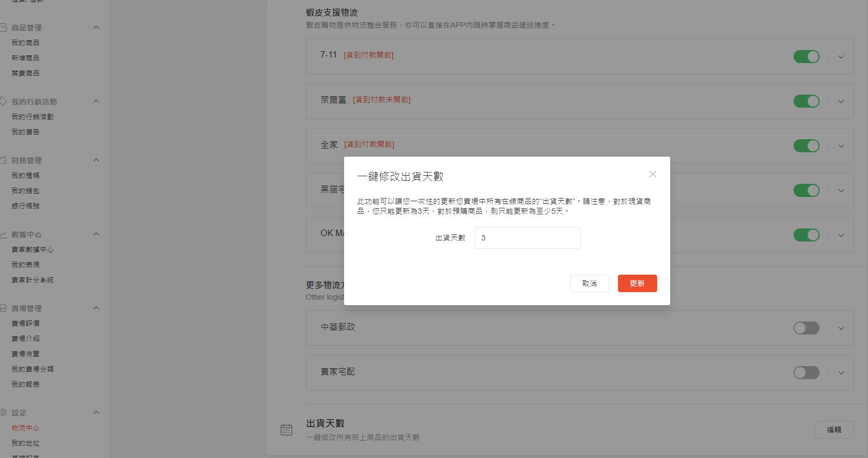Click the 財務管理 wallet icon
The height and width of the screenshot is (458, 868).
[x=3, y=160]
